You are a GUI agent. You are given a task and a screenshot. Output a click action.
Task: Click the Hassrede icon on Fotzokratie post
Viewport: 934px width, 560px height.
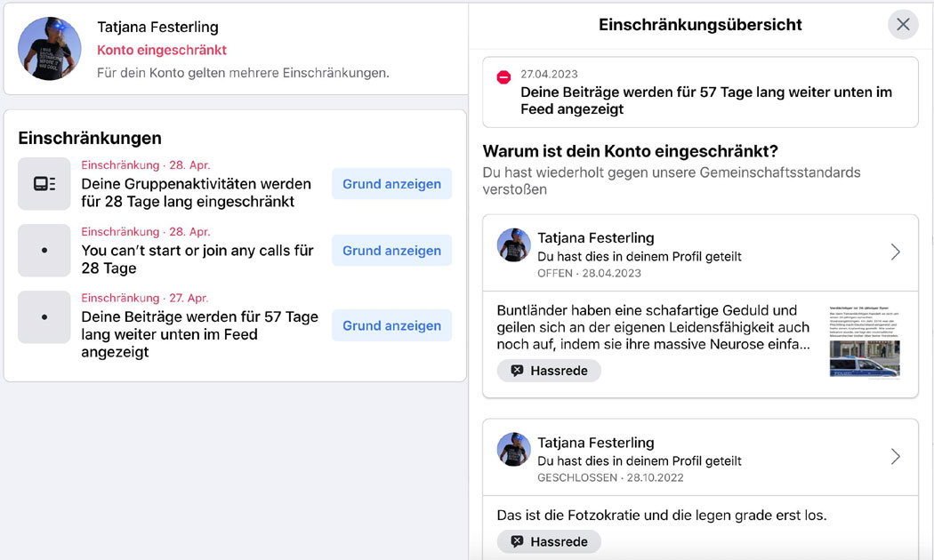pos(517,541)
